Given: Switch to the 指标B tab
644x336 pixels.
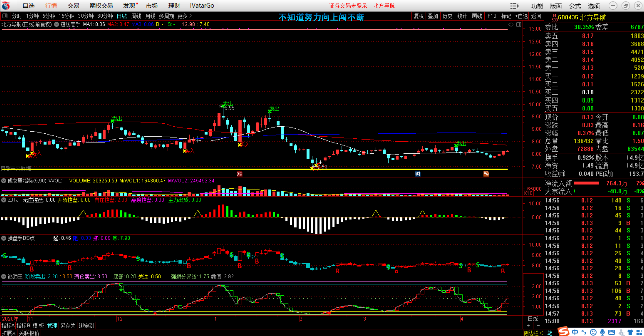Looking at the screenshot, I should 23,326.
